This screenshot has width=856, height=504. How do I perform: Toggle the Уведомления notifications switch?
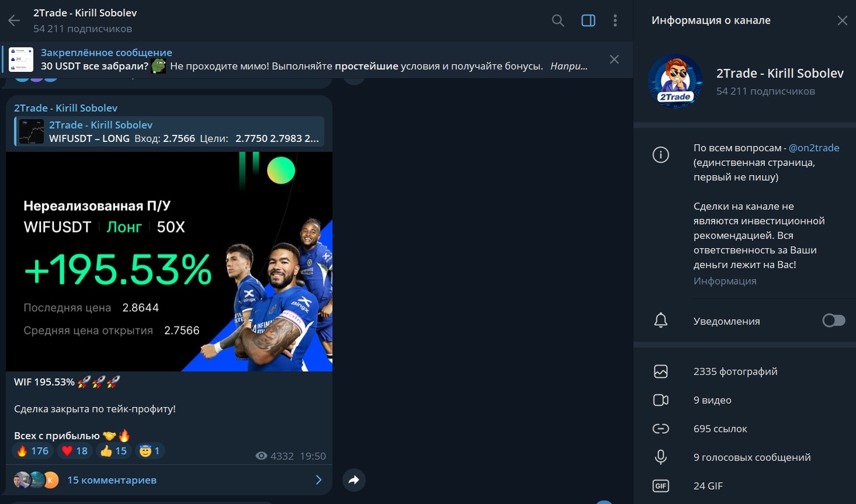pos(834,321)
